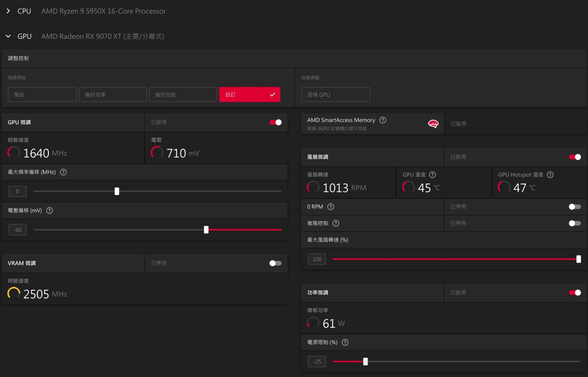Click help icon next to 0 RPM
588x377 pixels.
(330, 207)
